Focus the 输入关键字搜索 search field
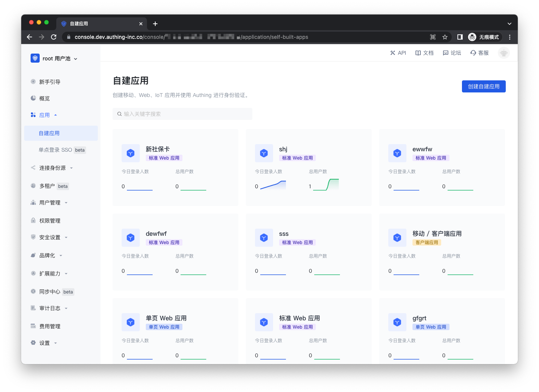The height and width of the screenshot is (392, 539). pos(182,114)
